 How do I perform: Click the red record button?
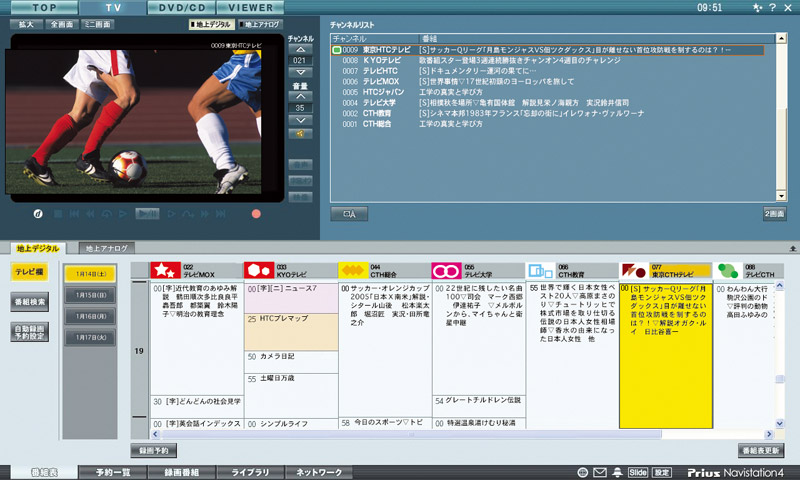(x=256, y=214)
